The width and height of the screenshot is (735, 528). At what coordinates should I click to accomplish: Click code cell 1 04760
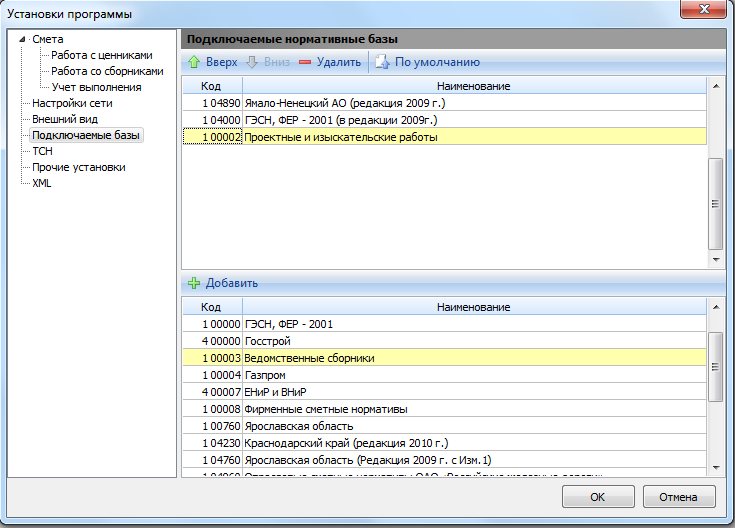pos(212,460)
